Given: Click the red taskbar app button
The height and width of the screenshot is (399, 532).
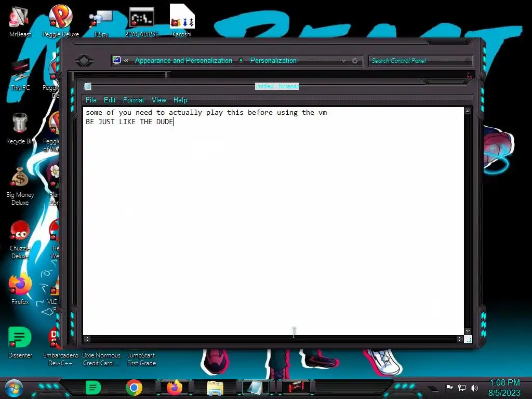Looking at the screenshot, I should click(297, 388).
